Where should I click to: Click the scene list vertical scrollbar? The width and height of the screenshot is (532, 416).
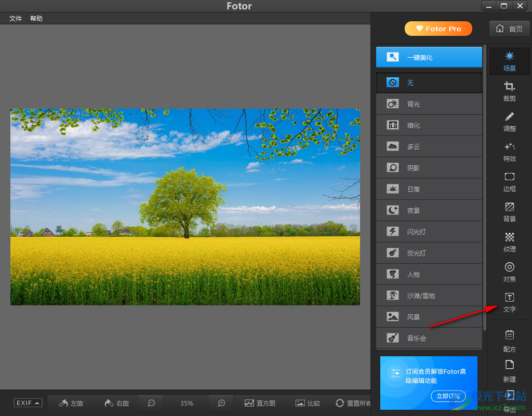pyautogui.click(x=485, y=188)
